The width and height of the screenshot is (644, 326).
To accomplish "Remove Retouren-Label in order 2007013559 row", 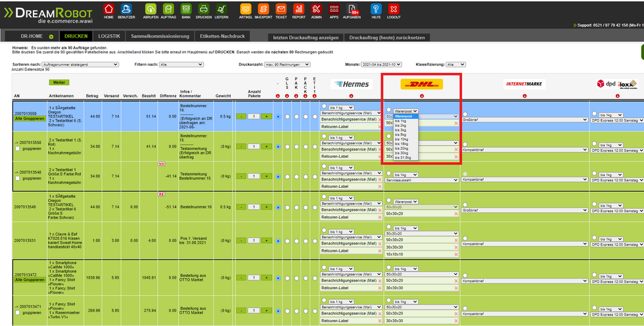I will click(380, 127).
